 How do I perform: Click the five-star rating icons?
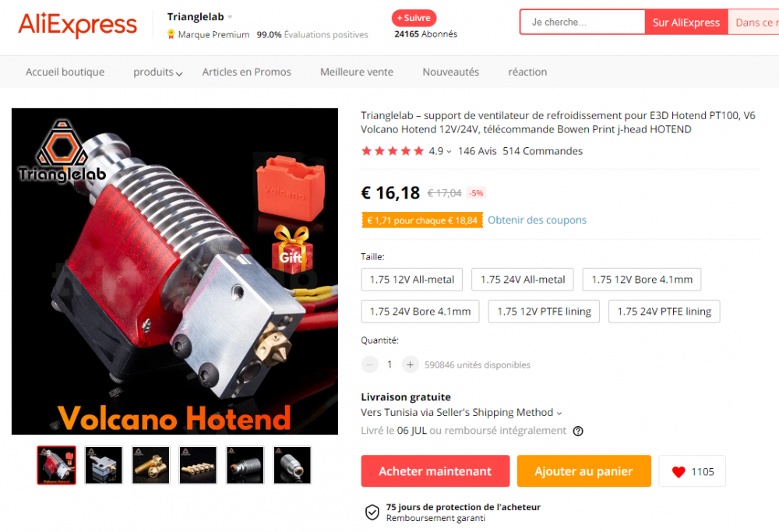point(393,151)
